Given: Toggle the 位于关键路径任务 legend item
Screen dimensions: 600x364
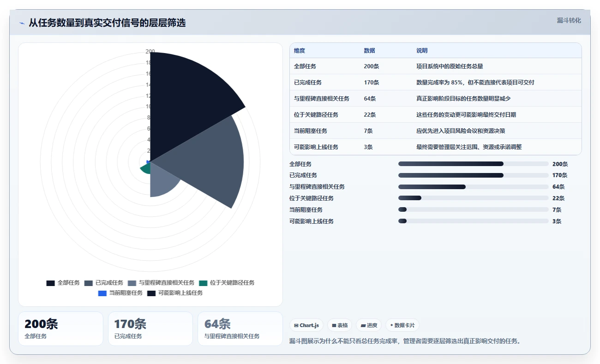Looking at the screenshot, I should click(x=227, y=283).
